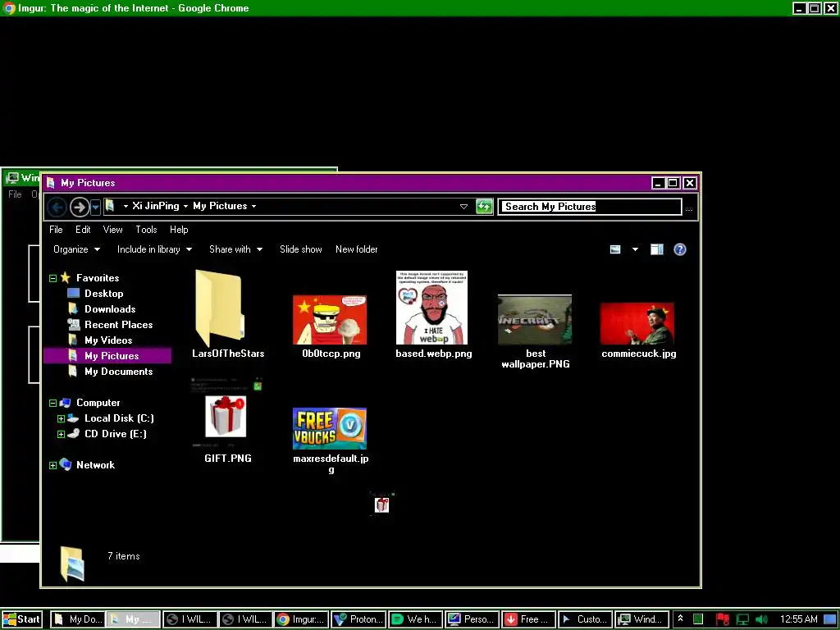840x630 pixels.
Task: Select the 0b0tccp.png thumbnail
Action: coord(330,320)
